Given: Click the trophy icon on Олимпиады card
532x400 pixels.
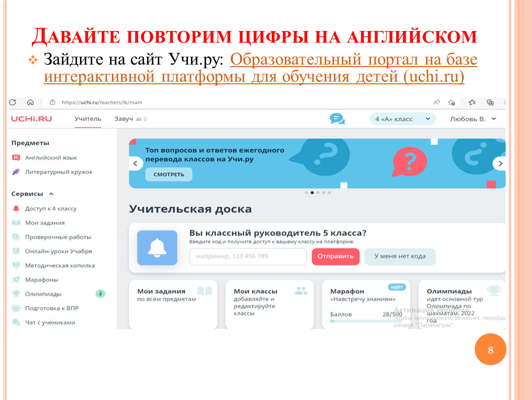Looking at the screenshot, I should pyautogui.click(x=494, y=291).
